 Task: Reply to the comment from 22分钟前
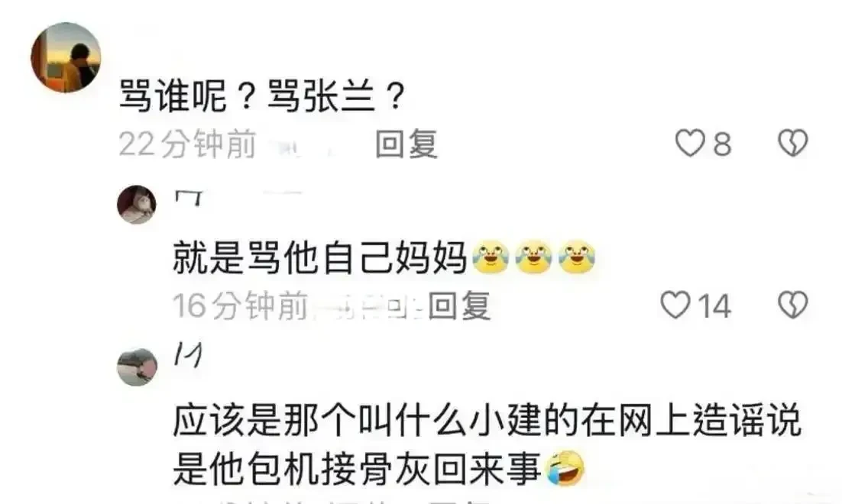click(406, 144)
